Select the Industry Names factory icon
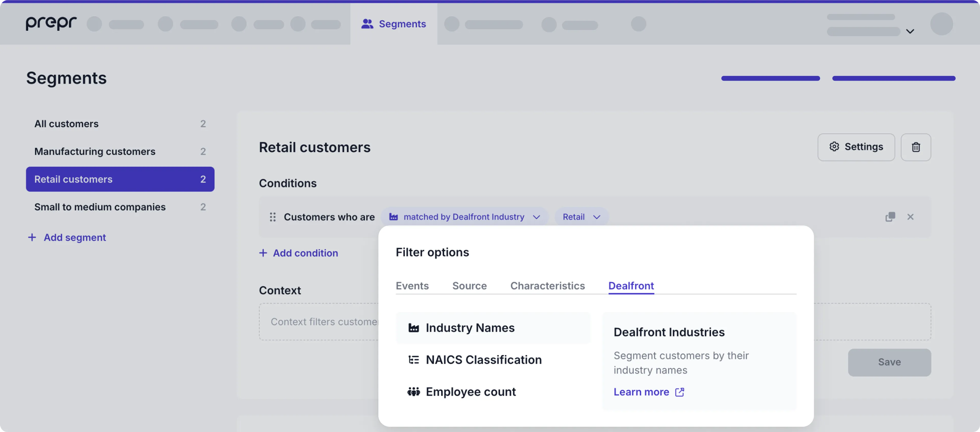Viewport: 980px width, 432px height. [413, 328]
